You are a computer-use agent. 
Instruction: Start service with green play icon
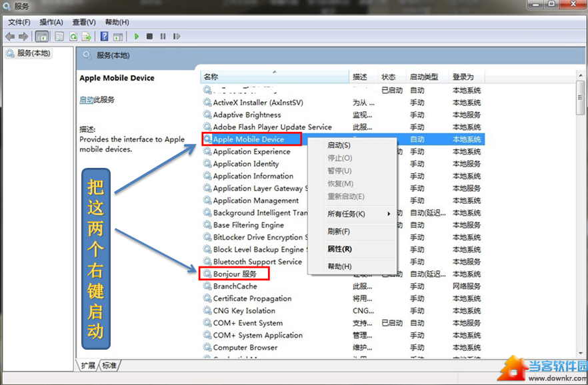tap(137, 37)
